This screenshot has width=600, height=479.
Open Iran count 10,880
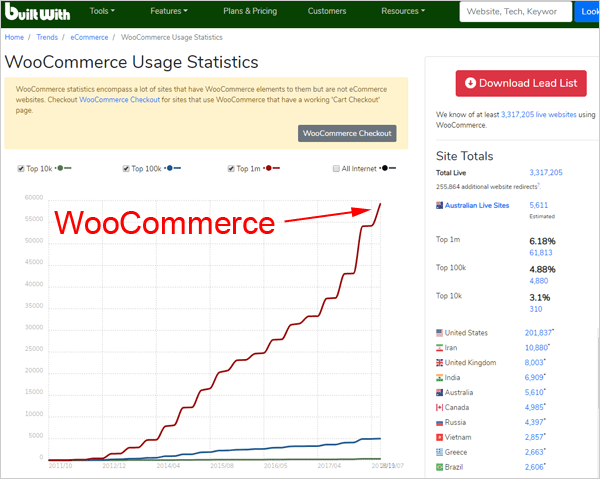pyautogui.click(x=536, y=348)
